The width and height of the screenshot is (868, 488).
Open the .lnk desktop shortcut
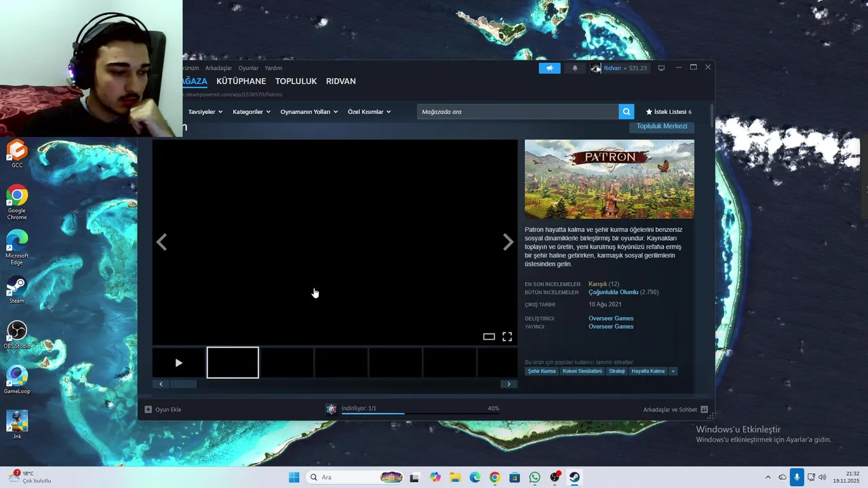pyautogui.click(x=17, y=425)
